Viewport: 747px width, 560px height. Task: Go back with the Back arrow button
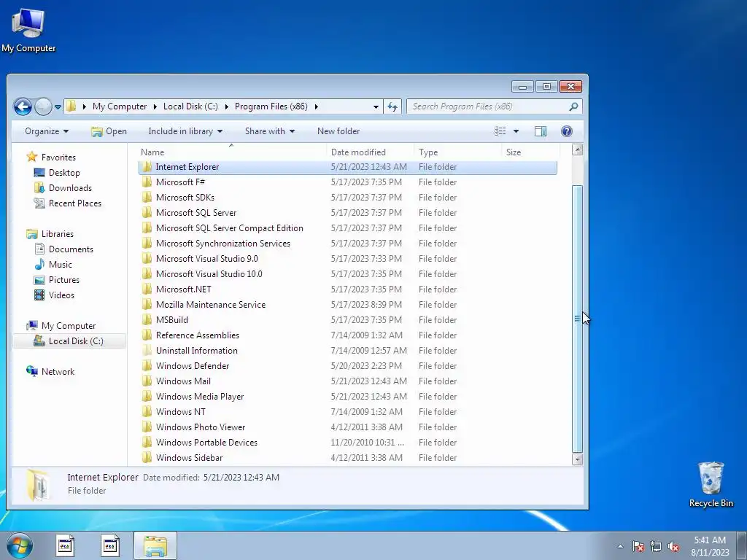[23, 106]
